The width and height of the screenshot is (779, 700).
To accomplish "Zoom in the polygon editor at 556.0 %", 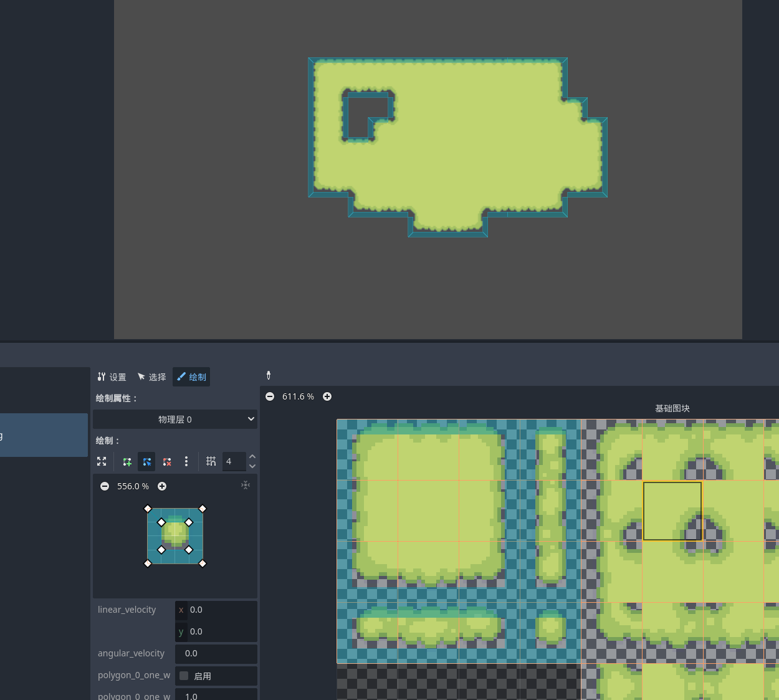I will [162, 486].
